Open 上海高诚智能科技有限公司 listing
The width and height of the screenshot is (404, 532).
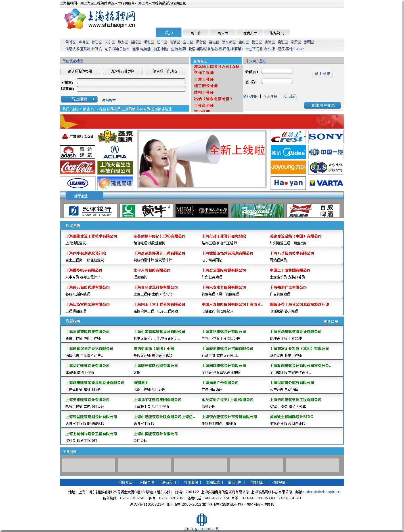click(x=87, y=332)
